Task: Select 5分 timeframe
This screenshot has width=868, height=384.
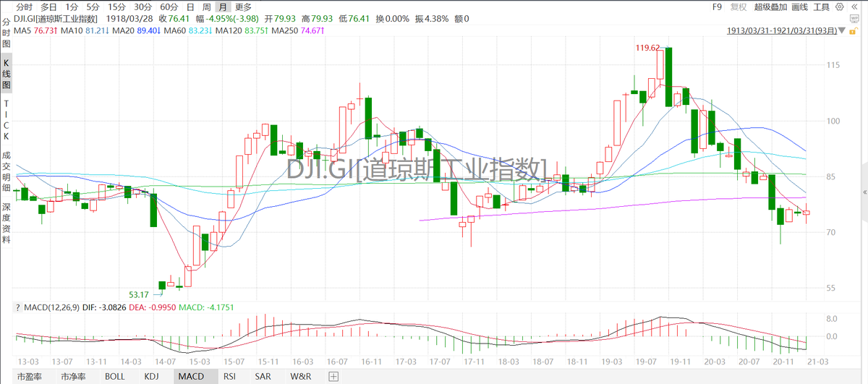Action: coord(93,7)
